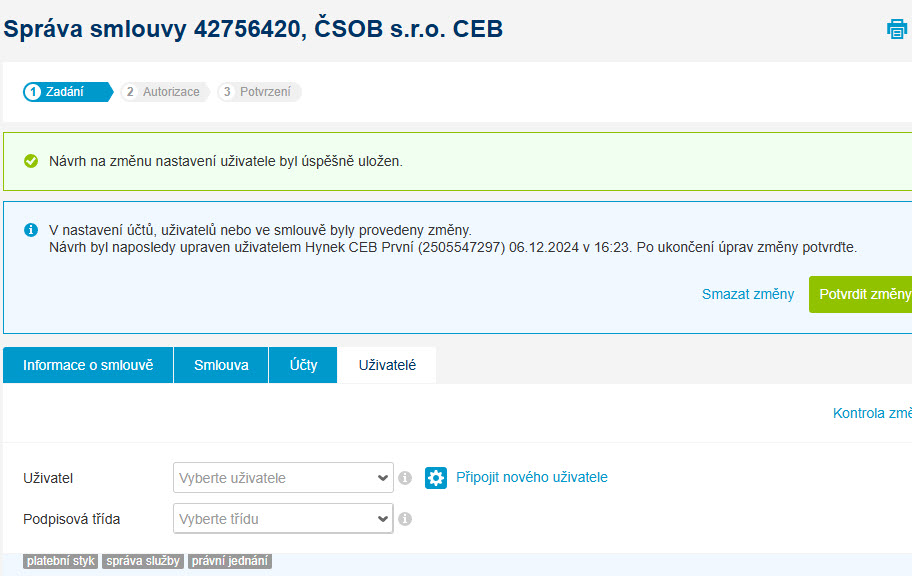
Task: Click the Potvrdit změny button
Action: pyautogui.click(x=861, y=294)
